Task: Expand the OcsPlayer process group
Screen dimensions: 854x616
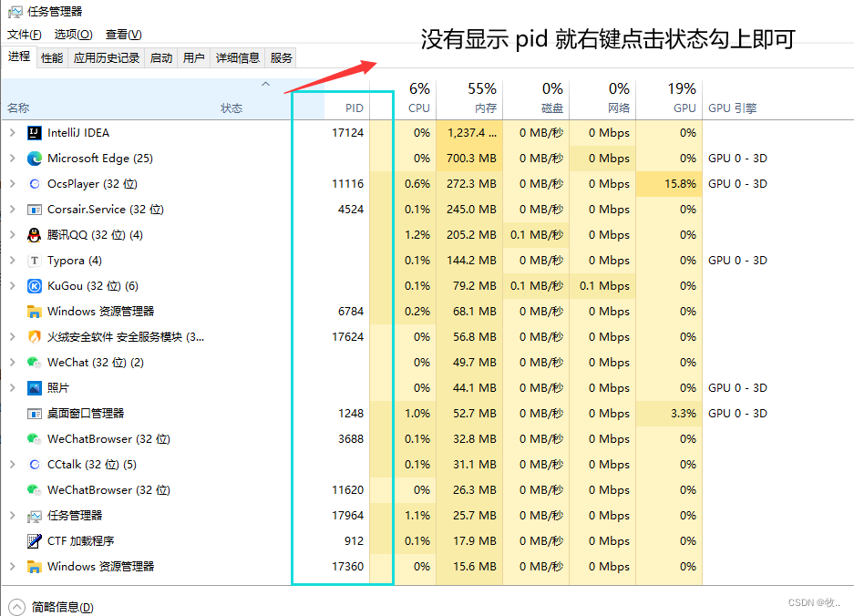Action: [13, 184]
